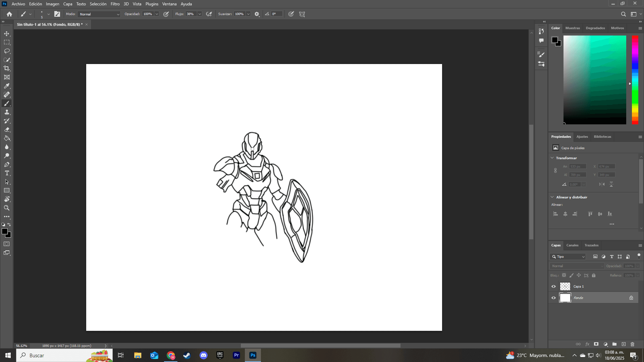Select the Clone Stamp tool
Screen dimensions: 644x362
pyautogui.click(x=7, y=112)
